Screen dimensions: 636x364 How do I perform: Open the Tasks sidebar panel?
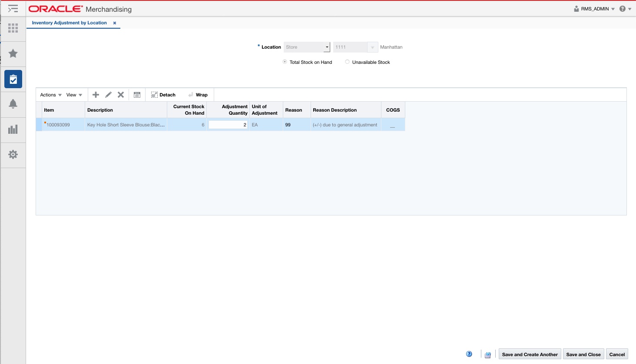[x=13, y=79]
